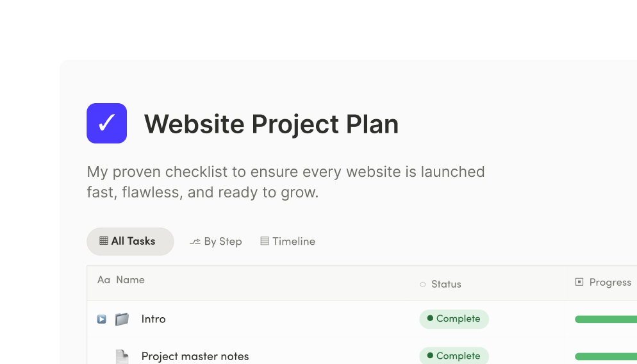Click the All Tasks table grid icon
This screenshot has height=364, width=637.
point(104,241)
